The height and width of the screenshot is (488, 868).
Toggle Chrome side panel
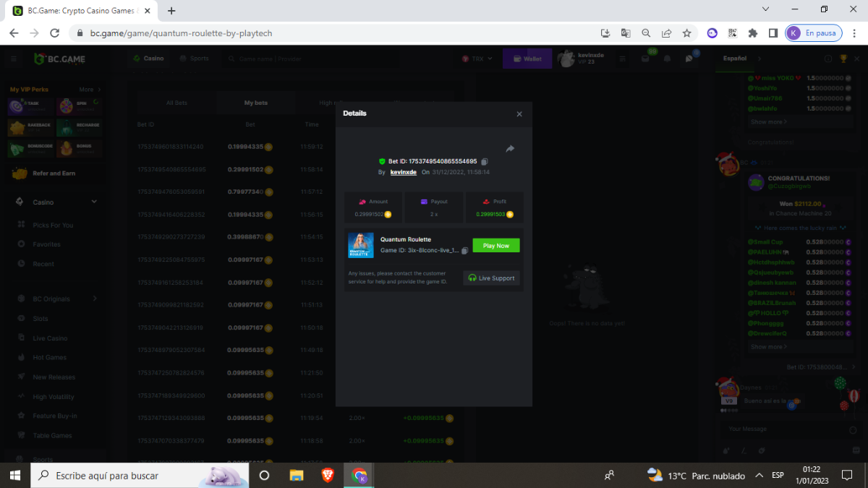[x=773, y=33]
